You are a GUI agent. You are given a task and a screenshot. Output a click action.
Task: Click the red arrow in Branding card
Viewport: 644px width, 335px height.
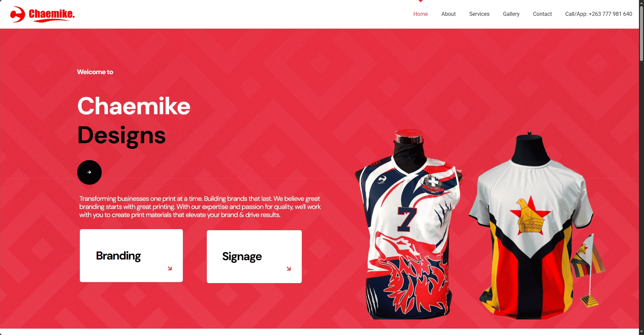(x=170, y=268)
